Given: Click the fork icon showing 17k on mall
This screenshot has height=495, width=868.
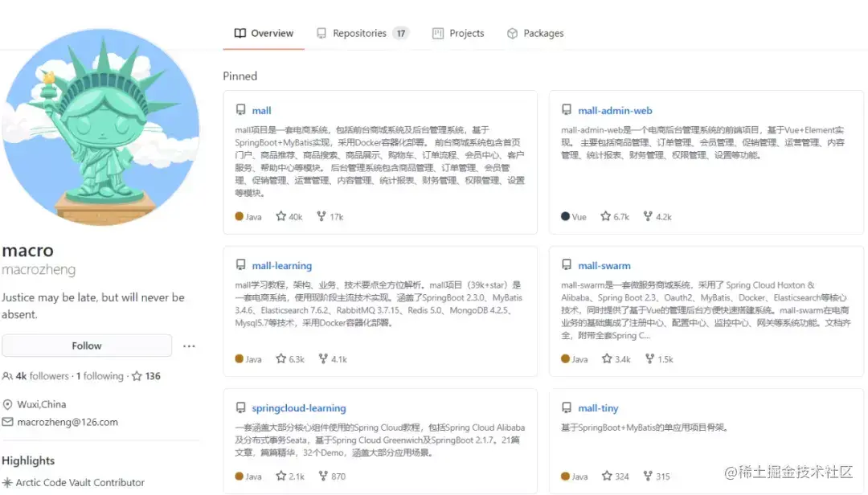Looking at the screenshot, I should click(x=321, y=216).
